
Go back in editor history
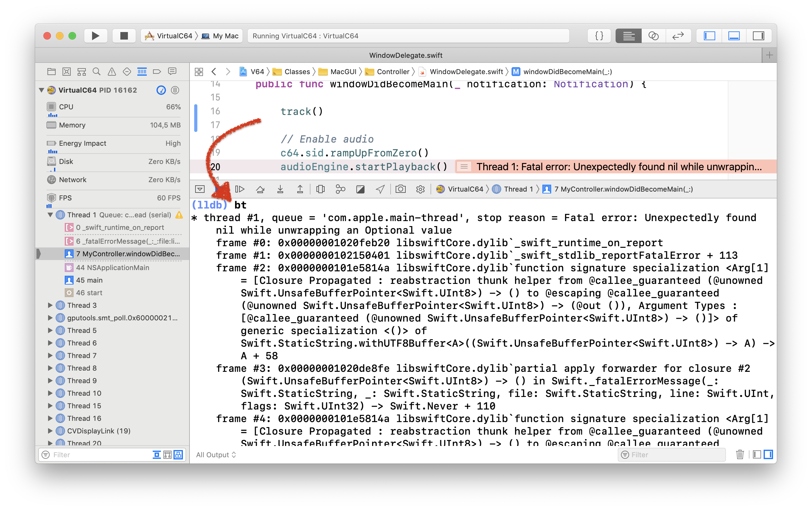214,72
